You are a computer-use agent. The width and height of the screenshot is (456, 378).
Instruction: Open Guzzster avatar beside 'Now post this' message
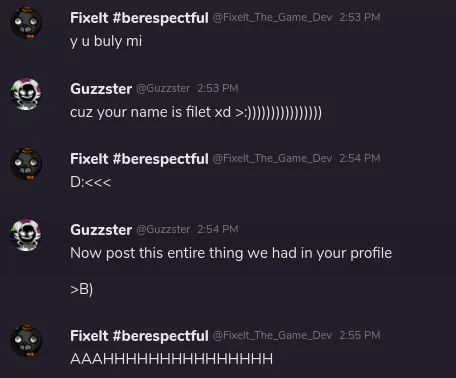coord(26,235)
